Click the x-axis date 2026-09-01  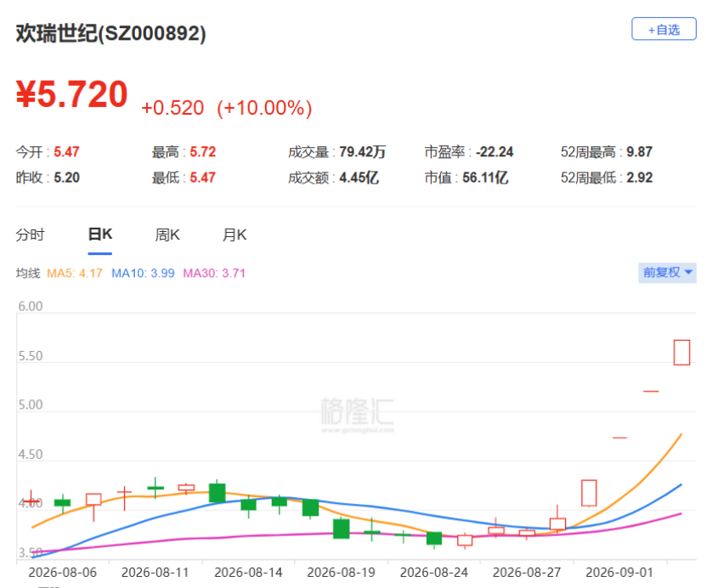coord(619,572)
